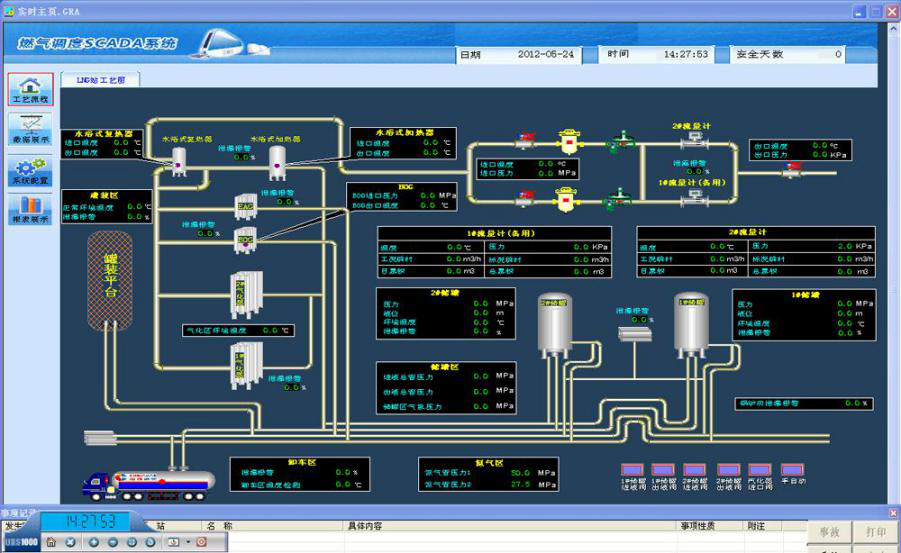Click the red record icon in UBS1000 toolbar
This screenshot has height=553, width=901.
201,542
